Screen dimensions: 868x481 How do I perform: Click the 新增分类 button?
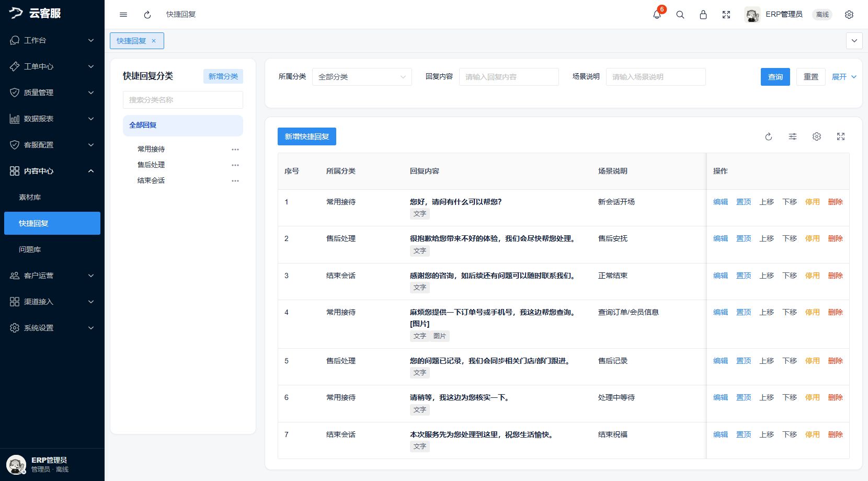[x=223, y=76]
